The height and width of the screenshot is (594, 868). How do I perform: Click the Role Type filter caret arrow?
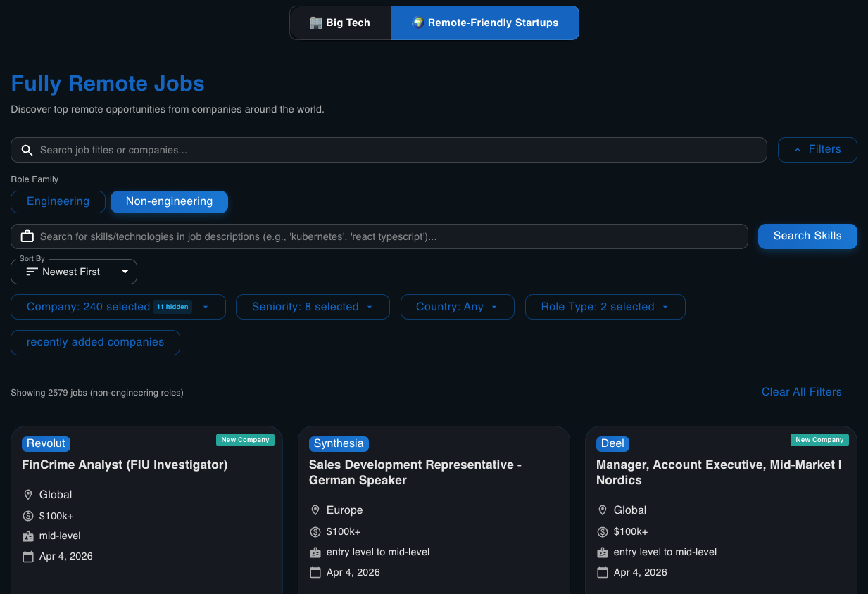[665, 307]
